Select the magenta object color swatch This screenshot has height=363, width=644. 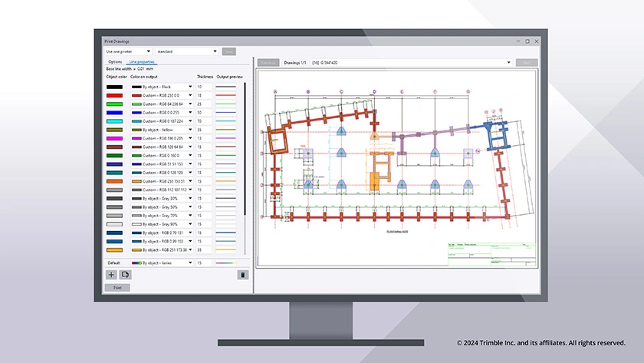click(x=114, y=139)
